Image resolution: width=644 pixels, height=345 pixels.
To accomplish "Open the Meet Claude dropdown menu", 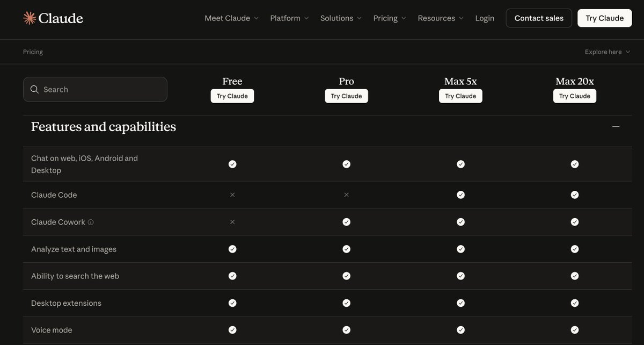I will click(x=232, y=18).
